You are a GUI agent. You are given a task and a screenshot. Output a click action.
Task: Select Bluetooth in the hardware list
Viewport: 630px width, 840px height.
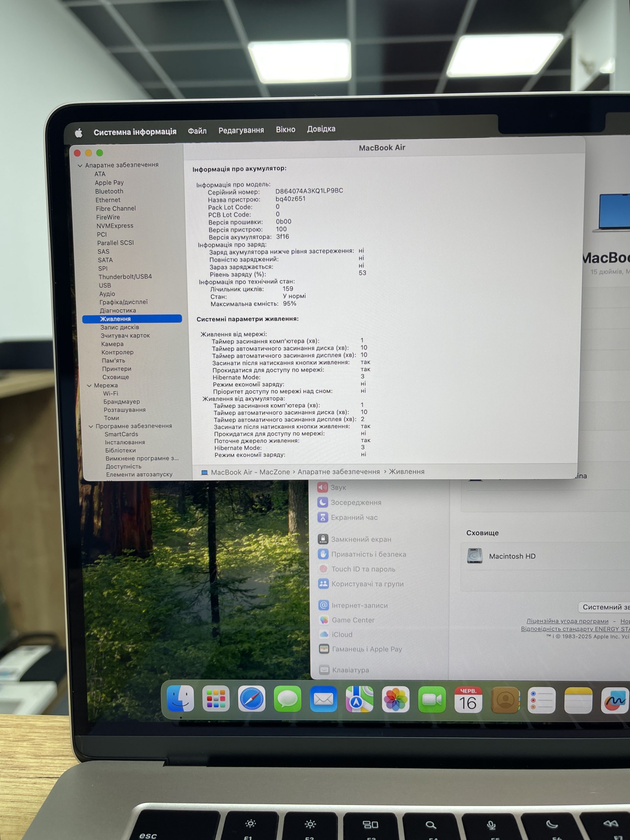[x=109, y=191]
